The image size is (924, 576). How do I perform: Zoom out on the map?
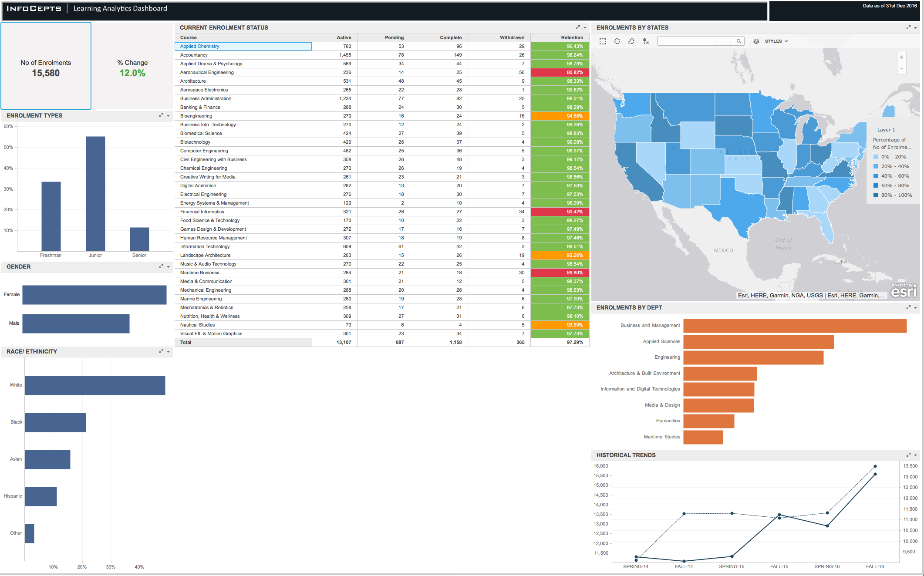point(902,69)
